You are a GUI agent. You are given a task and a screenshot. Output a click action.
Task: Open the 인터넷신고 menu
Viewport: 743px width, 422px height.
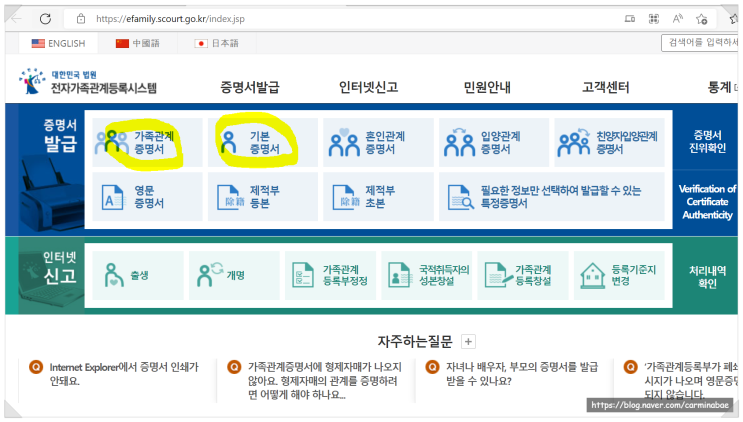368,87
